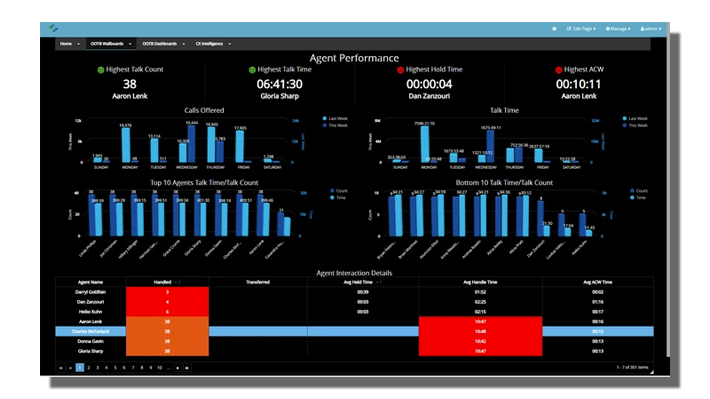The image size is (710, 399).
Task: Sort by the Agent Name column header
Action: pos(91,282)
